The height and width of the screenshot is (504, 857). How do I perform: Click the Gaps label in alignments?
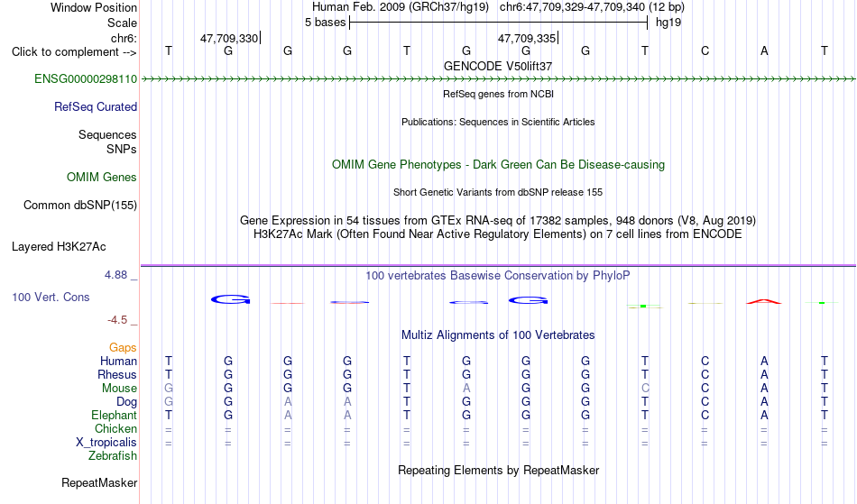[123, 347]
